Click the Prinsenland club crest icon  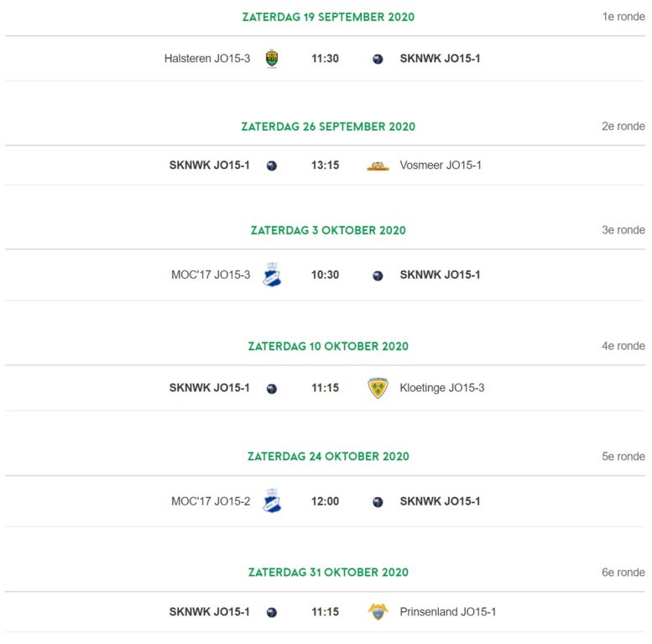[378, 612]
